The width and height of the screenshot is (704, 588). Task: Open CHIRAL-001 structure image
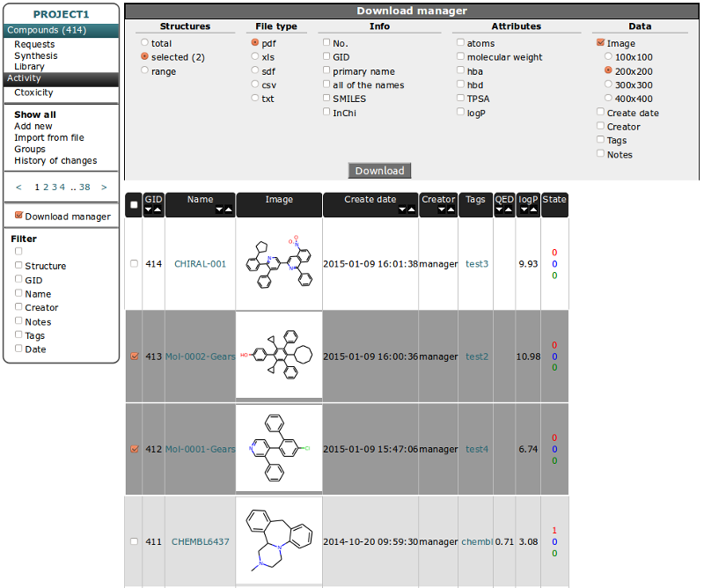click(279, 263)
